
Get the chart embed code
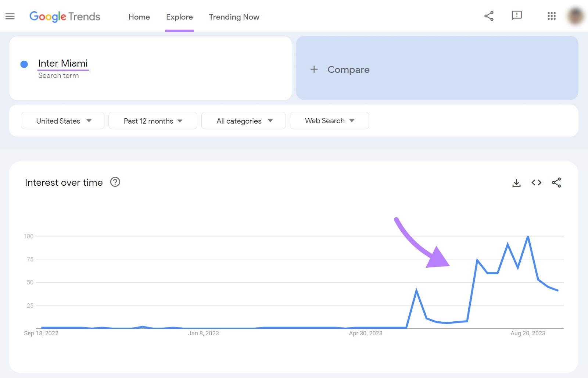(536, 182)
